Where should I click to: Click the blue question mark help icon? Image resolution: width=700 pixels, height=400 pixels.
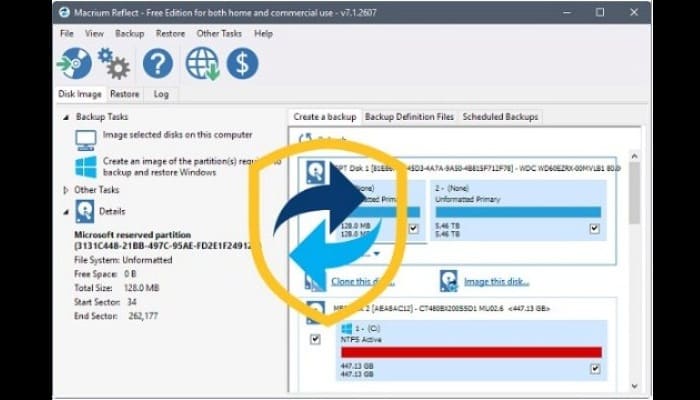point(158,64)
